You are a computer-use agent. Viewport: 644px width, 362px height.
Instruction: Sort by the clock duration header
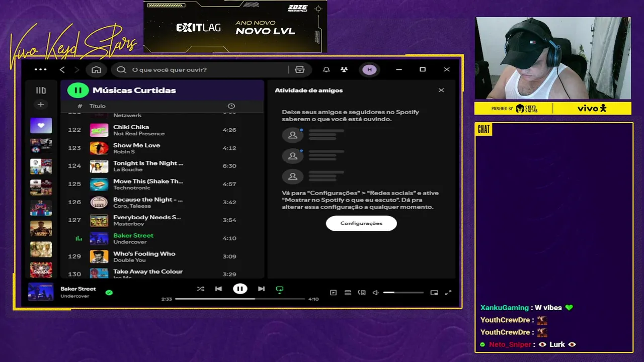pos(231,106)
